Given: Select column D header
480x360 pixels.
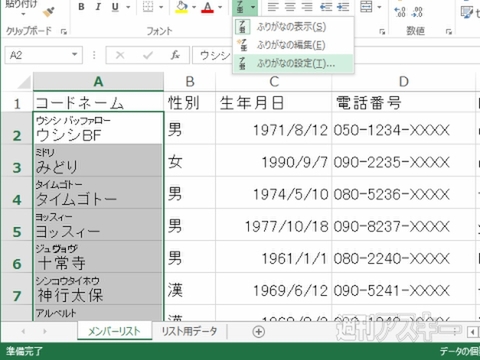Looking at the screenshot, I should click(404, 81).
